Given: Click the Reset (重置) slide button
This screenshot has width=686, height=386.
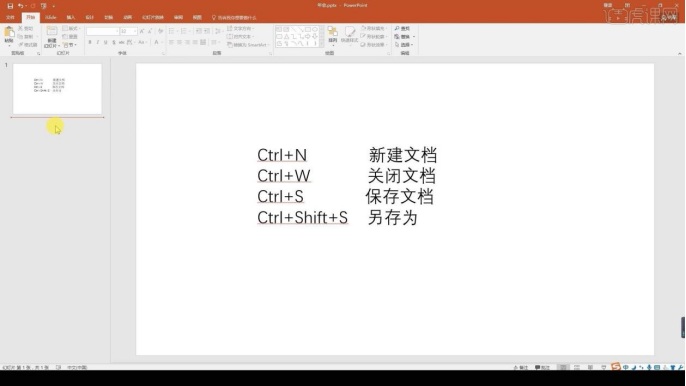Looking at the screenshot, I should (70, 36).
